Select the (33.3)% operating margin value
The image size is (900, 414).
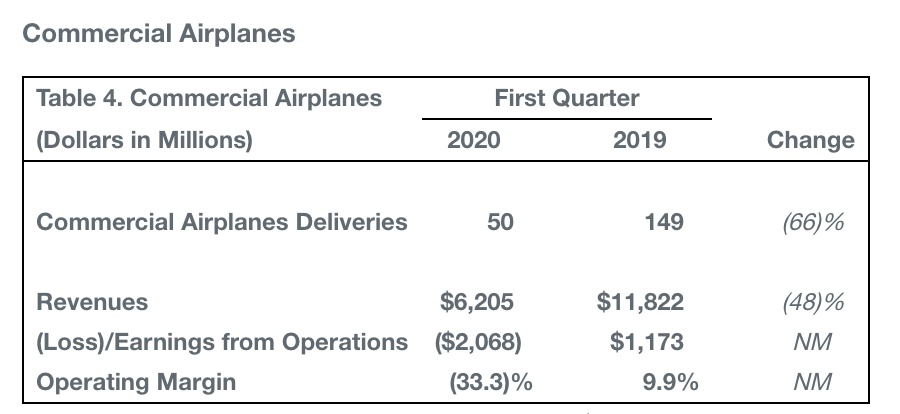pos(491,382)
